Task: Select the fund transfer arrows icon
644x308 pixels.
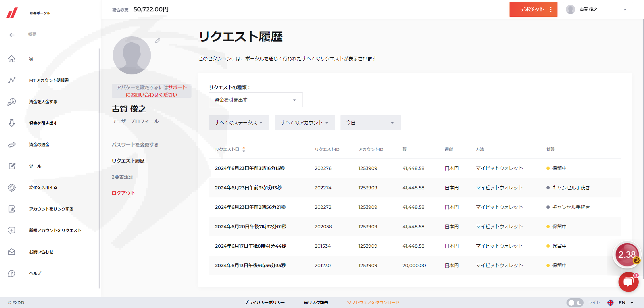Action: point(12,145)
